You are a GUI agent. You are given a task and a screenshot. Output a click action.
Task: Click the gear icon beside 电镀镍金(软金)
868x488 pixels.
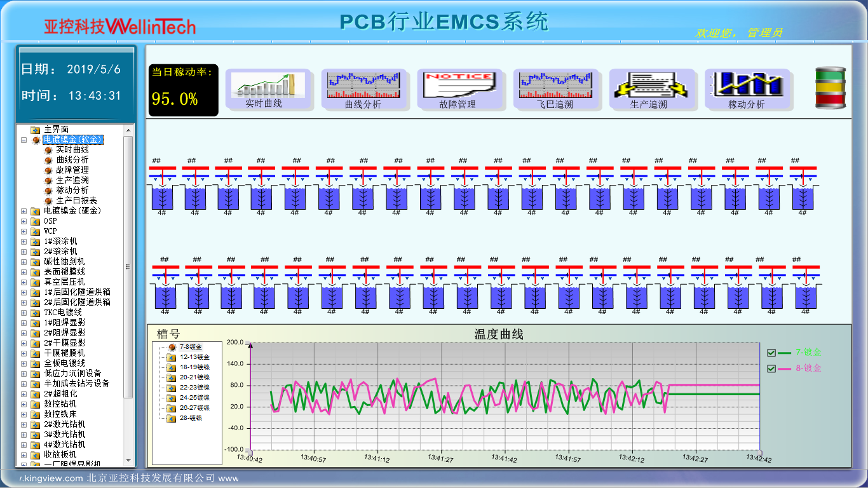[36, 140]
